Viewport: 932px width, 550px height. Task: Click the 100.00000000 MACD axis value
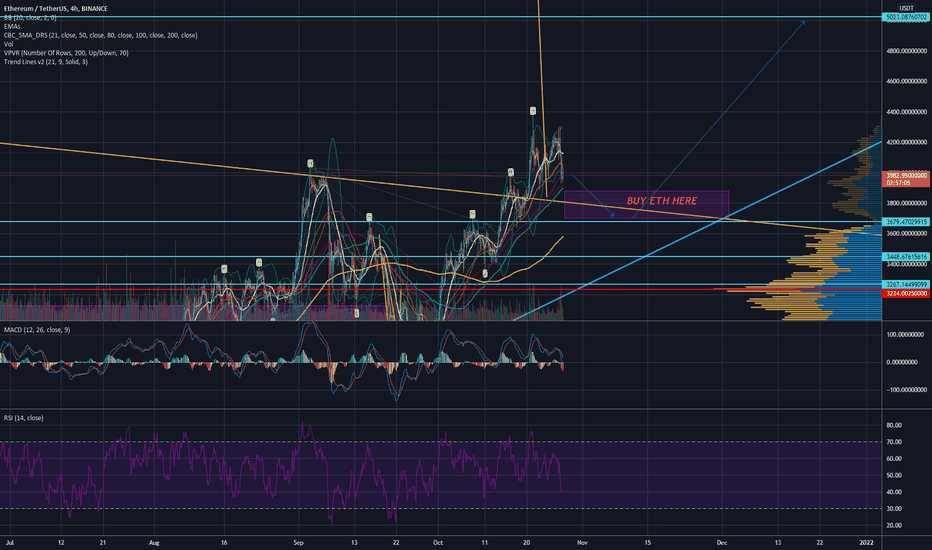tap(907, 335)
